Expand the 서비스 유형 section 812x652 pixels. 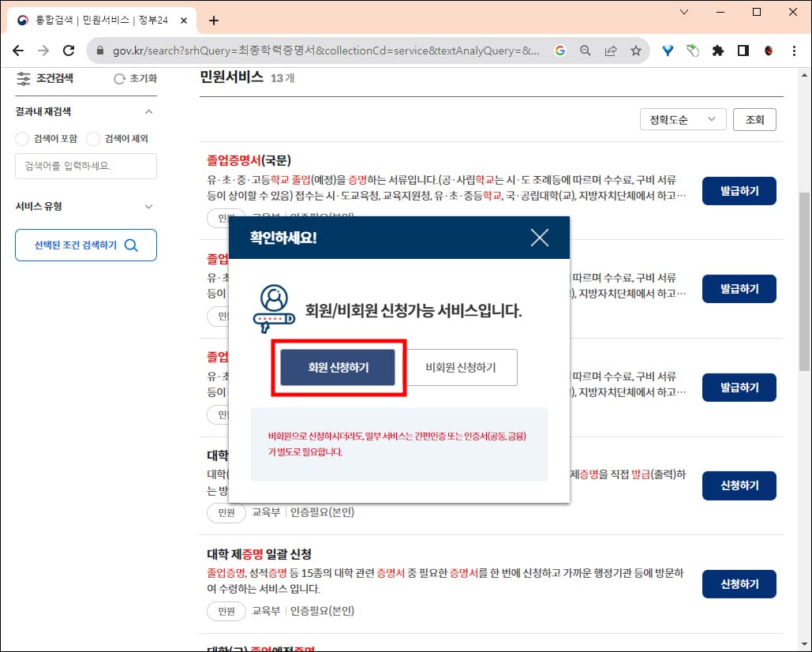[x=149, y=205]
